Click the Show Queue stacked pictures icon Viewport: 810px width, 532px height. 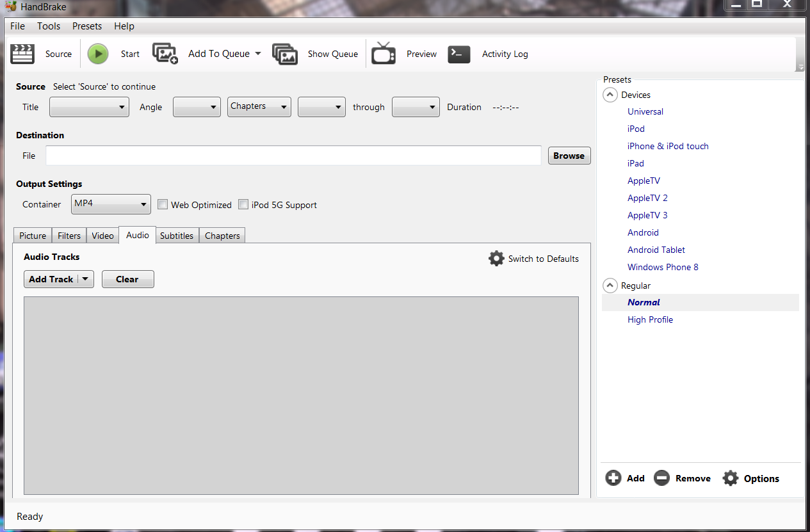(285, 54)
